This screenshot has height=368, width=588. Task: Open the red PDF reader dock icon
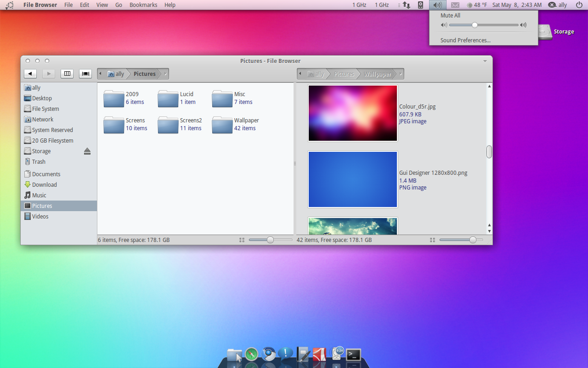319,354
